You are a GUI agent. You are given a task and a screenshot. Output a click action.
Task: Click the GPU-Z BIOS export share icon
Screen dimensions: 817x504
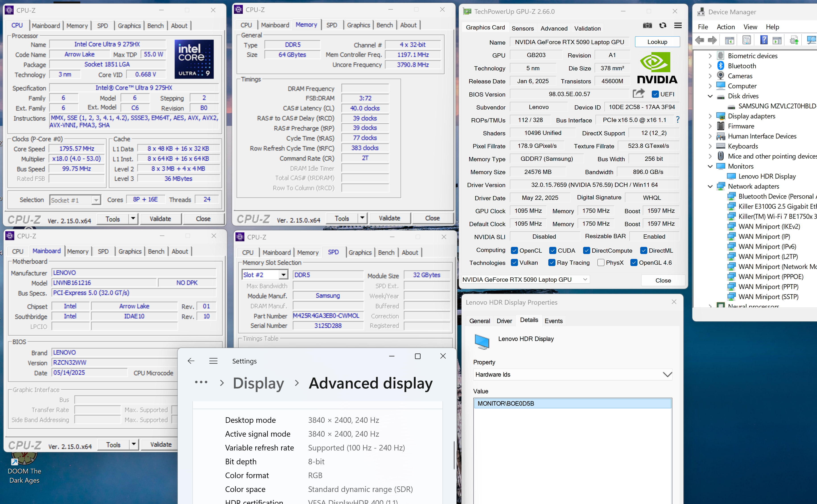[x=638, y=93]
